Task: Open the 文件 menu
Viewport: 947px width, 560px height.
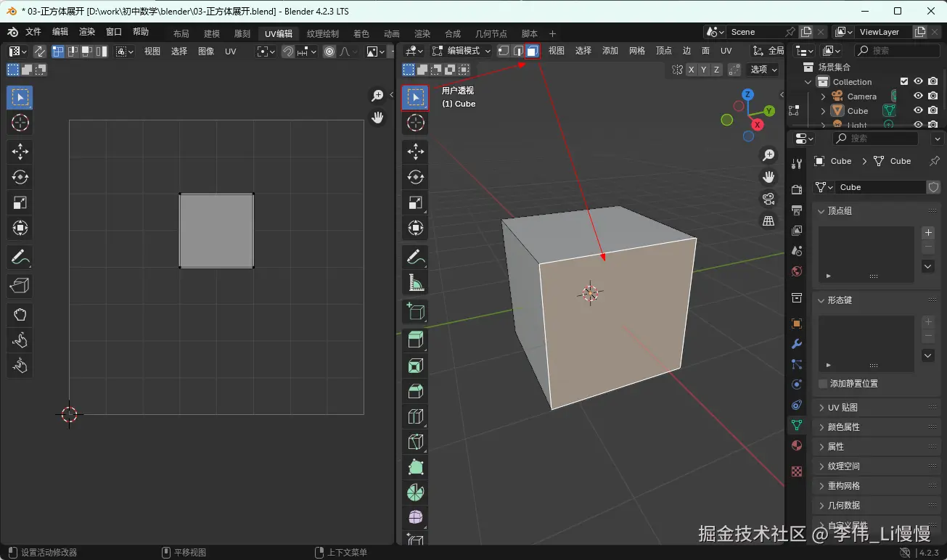Action: click(33, 32)
